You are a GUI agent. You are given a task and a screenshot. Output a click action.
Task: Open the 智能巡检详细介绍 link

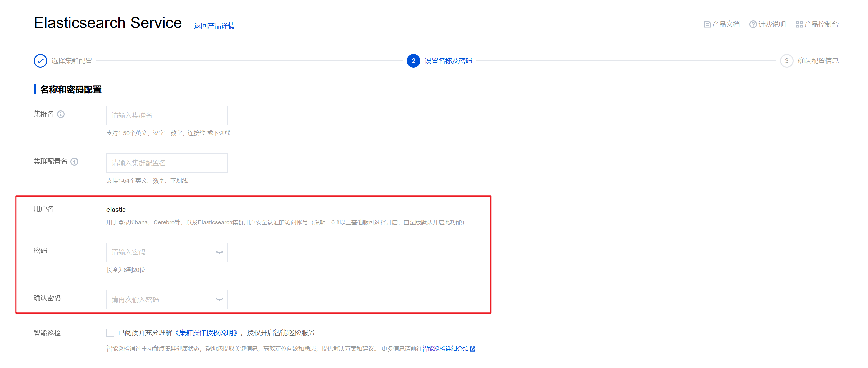coord(445,349)
